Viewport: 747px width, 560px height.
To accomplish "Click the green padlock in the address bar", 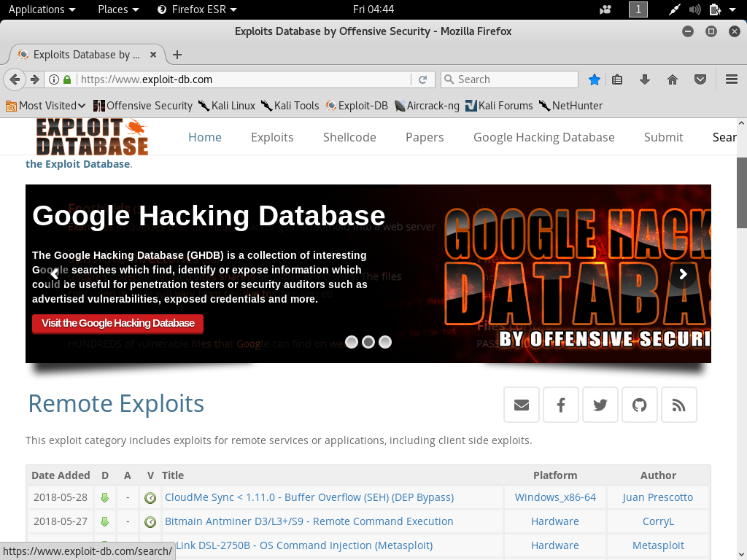I will pyautogui.click(x=67, y=79).
